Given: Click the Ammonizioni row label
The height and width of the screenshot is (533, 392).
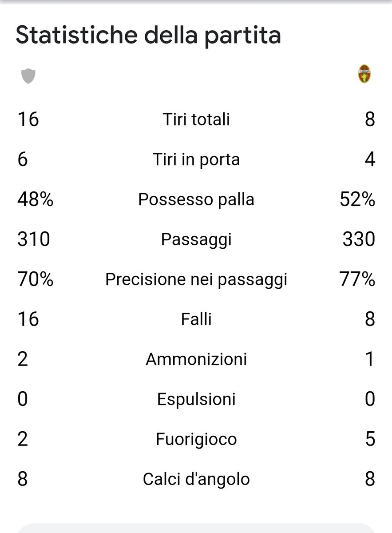Looking at the screenshot, I should tap(196, 359).
